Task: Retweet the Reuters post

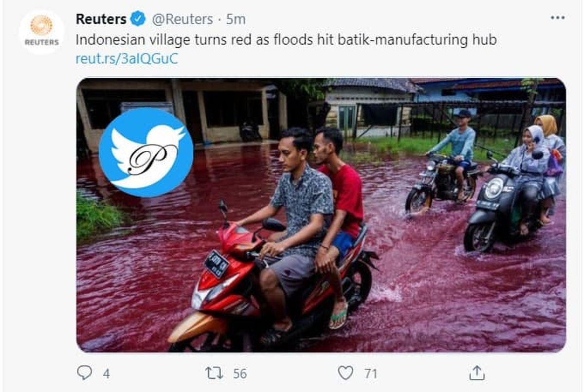Action: [214, 373]
